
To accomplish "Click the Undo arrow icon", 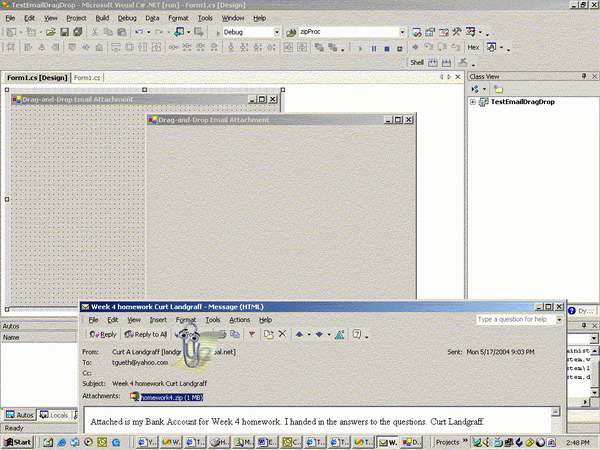I will (x=139, y=32).
